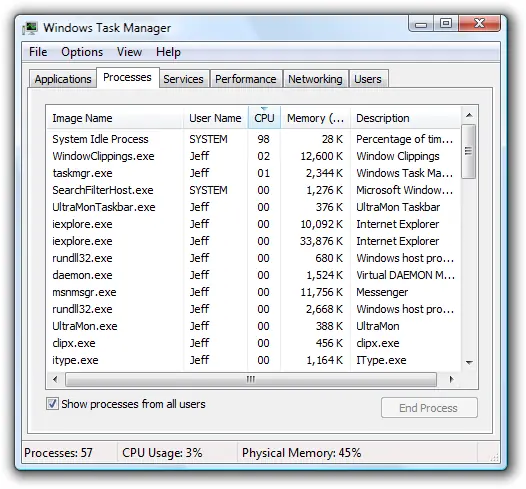Click the vertical scrollbar down arrow

[x=469, y=362]
